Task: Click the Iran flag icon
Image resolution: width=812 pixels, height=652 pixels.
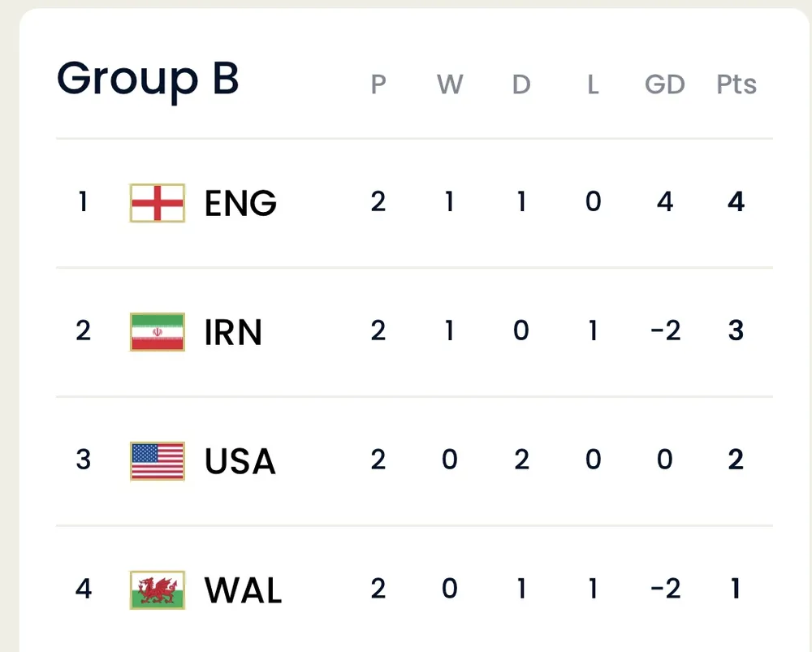Action: (158, 332)
